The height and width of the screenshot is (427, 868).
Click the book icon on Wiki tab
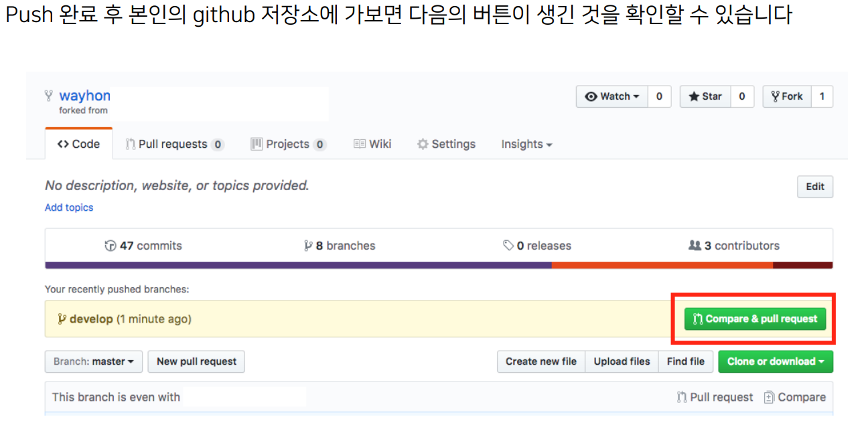coord(360,144)
